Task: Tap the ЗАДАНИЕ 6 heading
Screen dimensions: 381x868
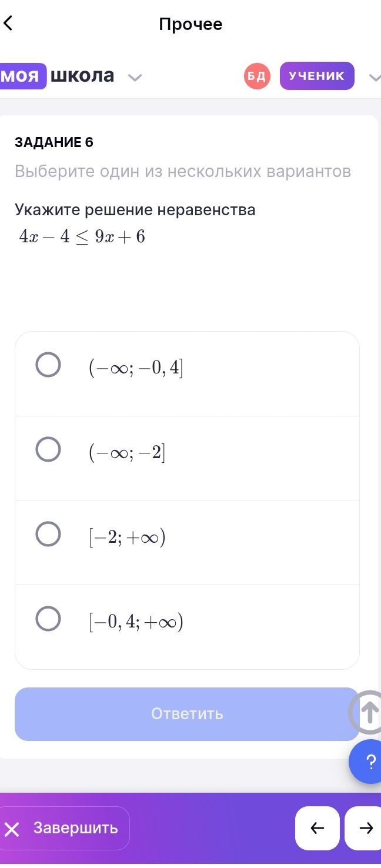Action: (x=54, y=142)
